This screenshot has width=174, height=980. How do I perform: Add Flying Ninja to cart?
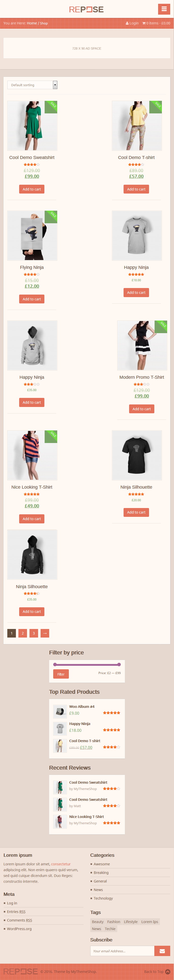tap(32, 299)
